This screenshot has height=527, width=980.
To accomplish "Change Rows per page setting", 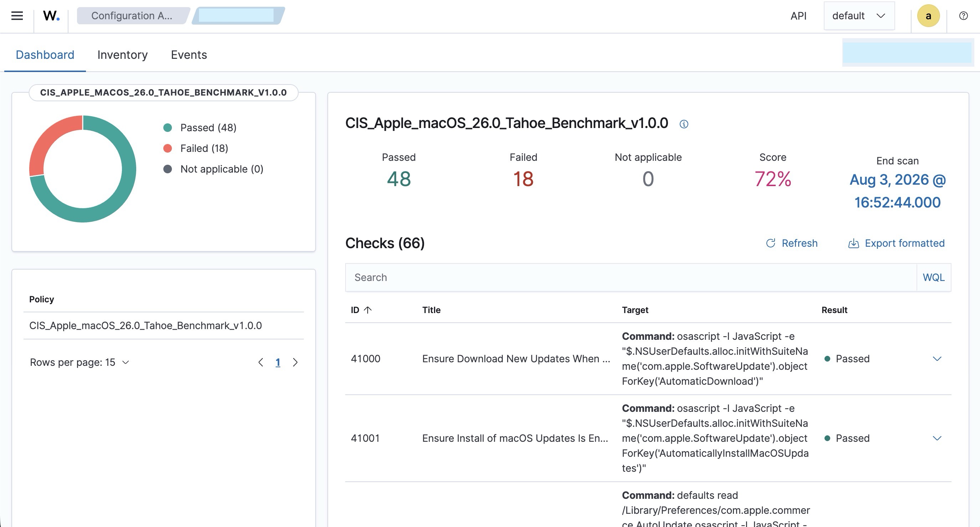I will pyautogui.click(x=80, y=362).
